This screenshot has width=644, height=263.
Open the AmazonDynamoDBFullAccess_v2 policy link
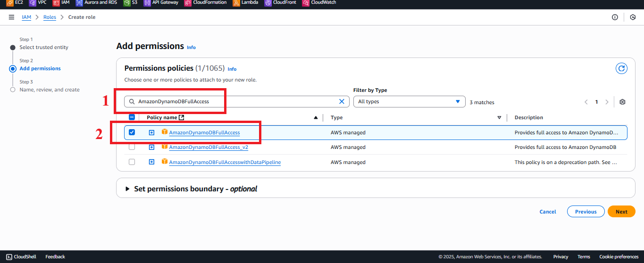[x=209, y=148]
